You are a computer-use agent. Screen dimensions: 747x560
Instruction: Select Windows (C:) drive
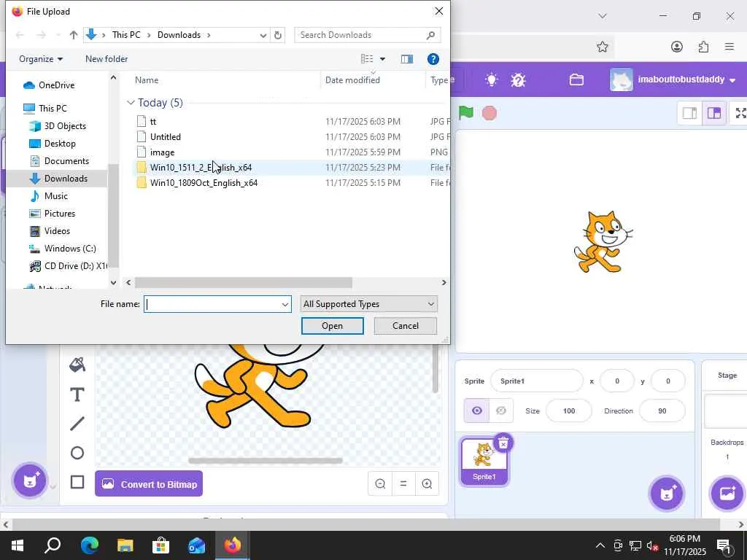coord(70,249)
